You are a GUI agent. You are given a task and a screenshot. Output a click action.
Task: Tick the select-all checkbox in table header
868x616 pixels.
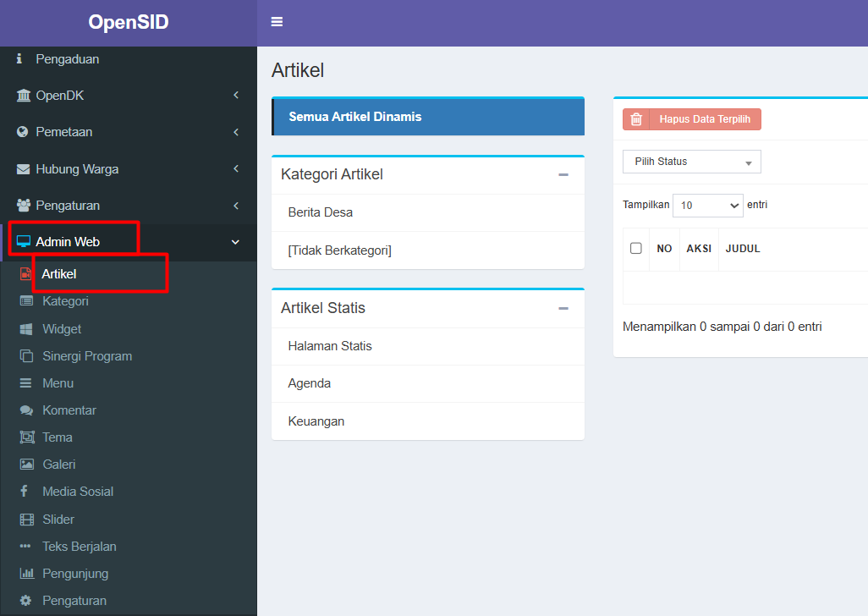click(x=636, y=248)
